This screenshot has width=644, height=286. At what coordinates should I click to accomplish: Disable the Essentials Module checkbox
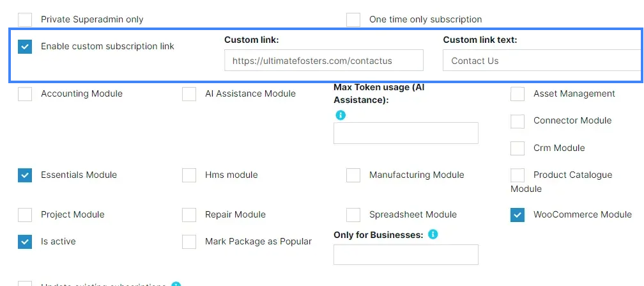(25, 175)
